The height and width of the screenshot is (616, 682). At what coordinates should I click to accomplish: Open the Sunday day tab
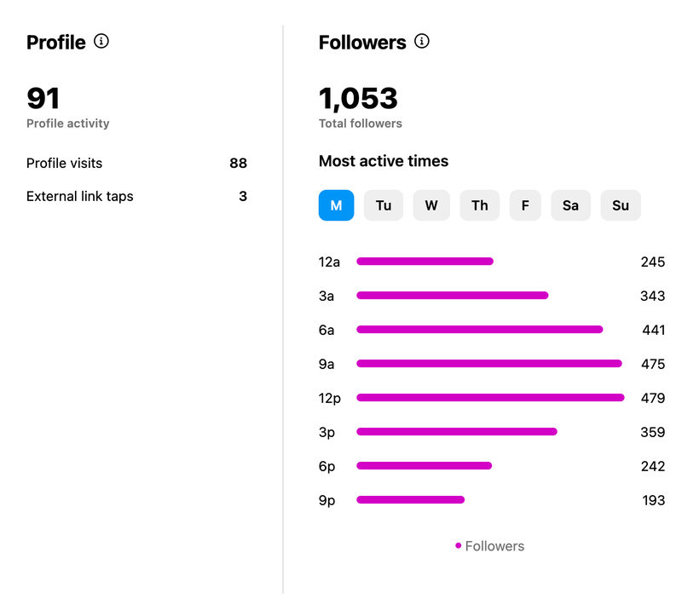point(621,205)
